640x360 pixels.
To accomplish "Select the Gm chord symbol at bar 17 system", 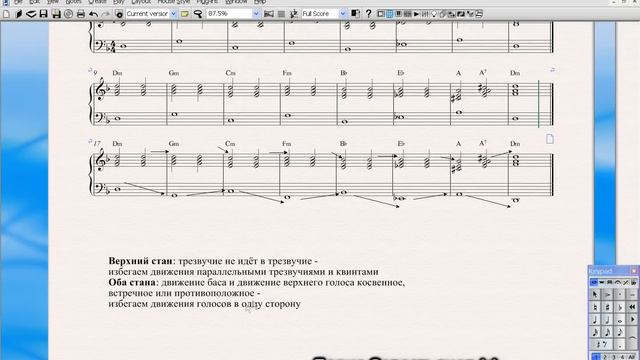I will [x=174, y=144].
